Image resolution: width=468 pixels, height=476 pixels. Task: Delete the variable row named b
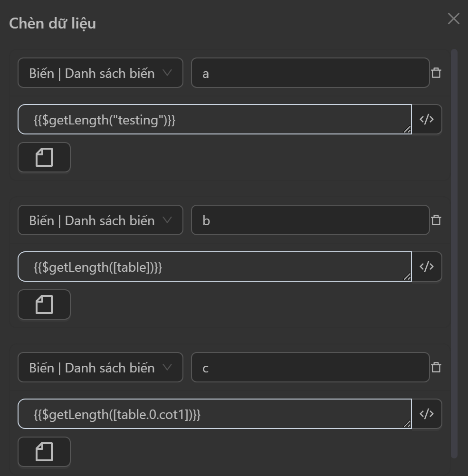pyautogui.click(x=436, y=220)
